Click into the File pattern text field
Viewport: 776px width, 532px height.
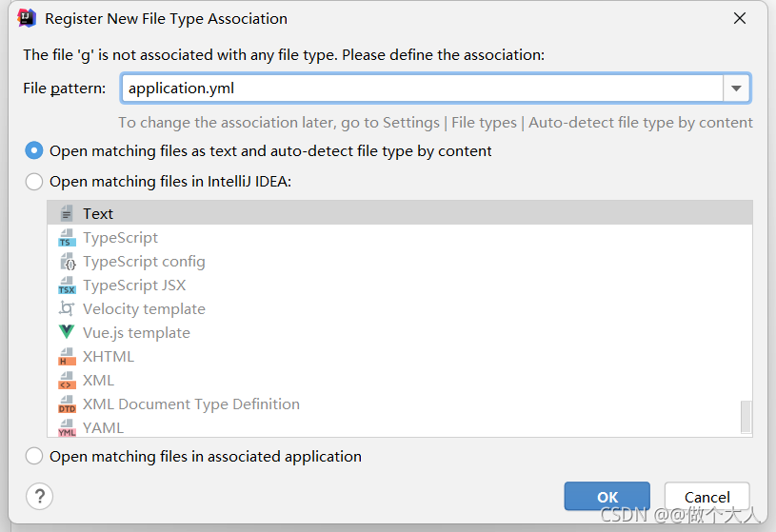(x=419, y=89)
